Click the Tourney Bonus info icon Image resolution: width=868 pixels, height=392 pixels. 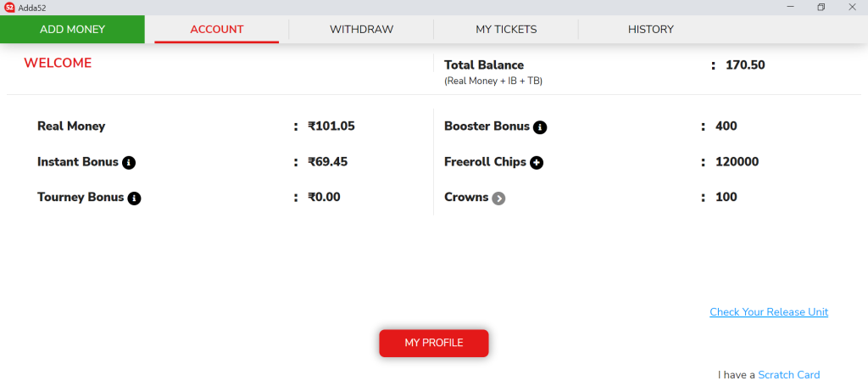pos(134,199)
